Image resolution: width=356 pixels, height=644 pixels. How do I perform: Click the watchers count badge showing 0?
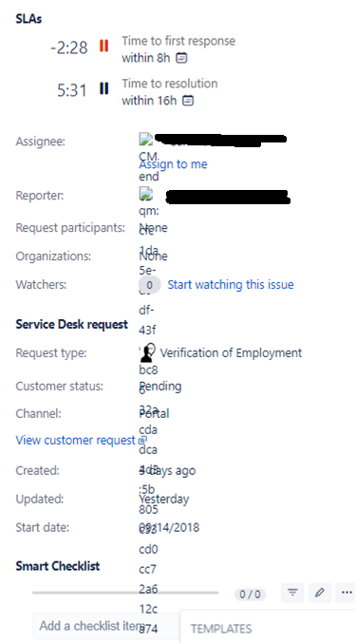click(149, 285)
